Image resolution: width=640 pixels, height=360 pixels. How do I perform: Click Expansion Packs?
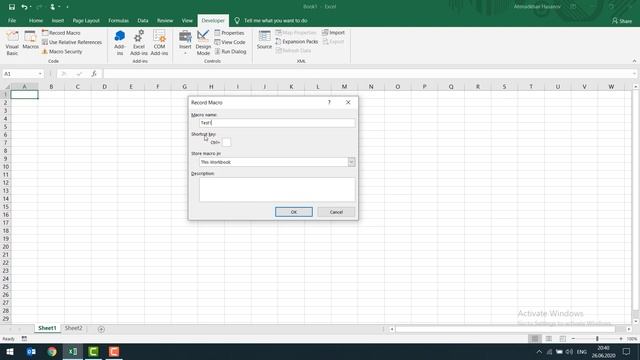(297, 42)
